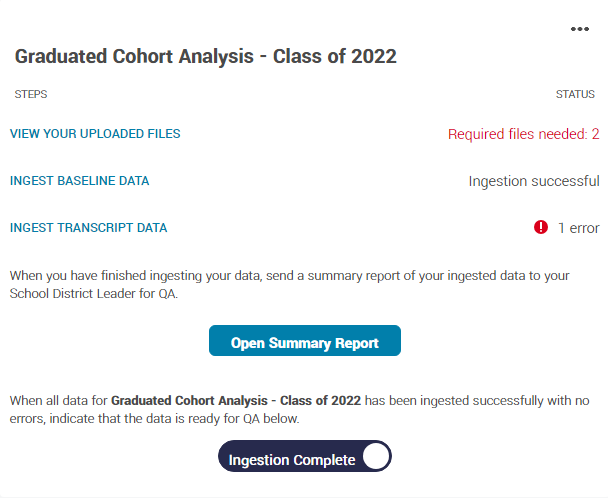Open the Ingest Baseline Data step
608x498 pixels.
point(79,181)
